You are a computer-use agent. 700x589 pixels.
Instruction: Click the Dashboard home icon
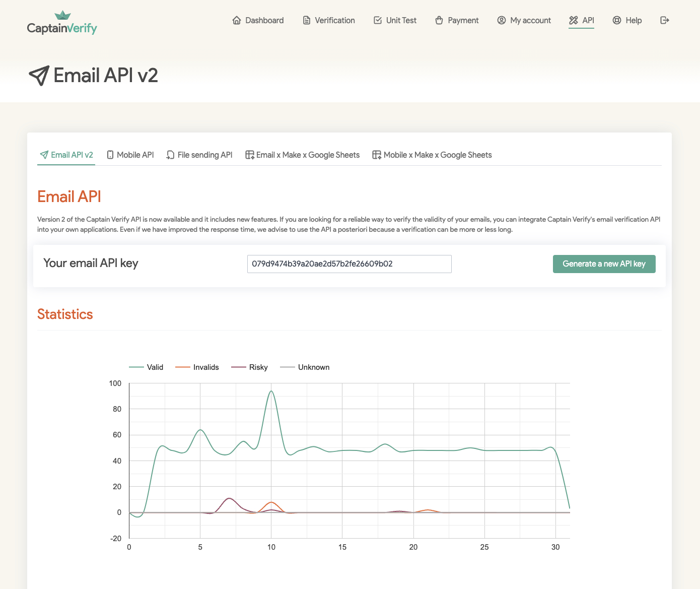coord(237,20)
